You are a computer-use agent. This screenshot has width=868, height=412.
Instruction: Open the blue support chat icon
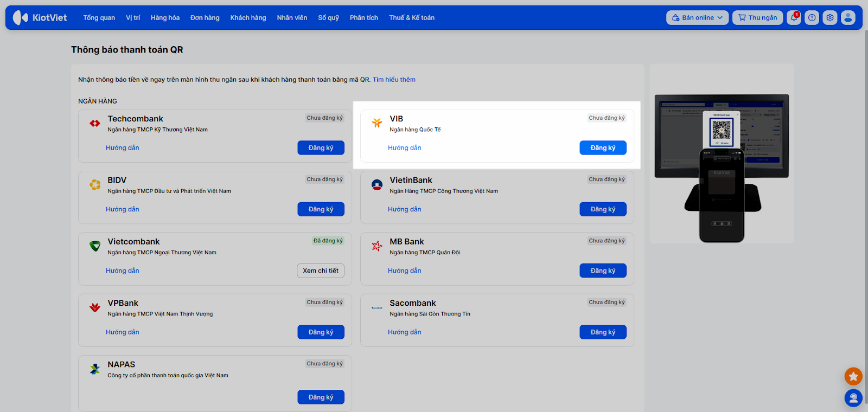coord(853,398)
